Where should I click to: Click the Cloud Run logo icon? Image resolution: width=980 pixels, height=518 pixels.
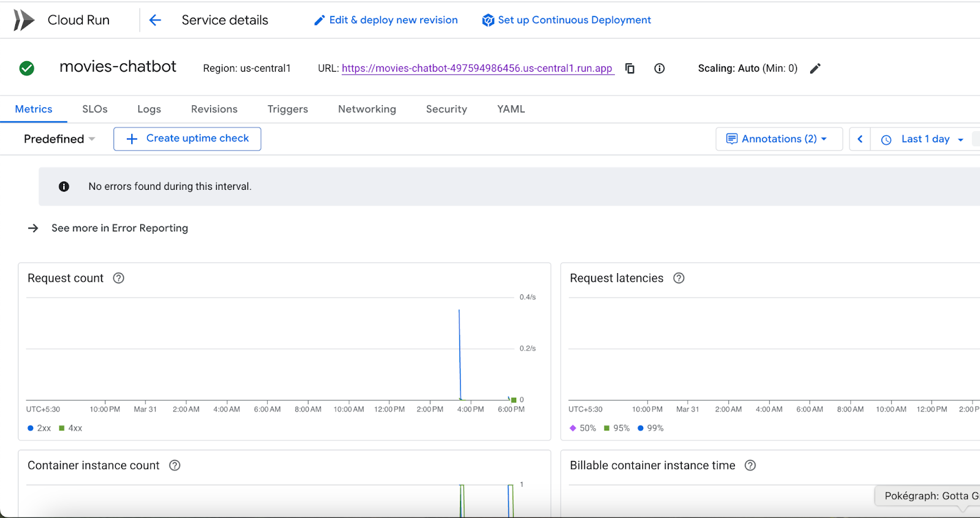(x=24, y=20)
